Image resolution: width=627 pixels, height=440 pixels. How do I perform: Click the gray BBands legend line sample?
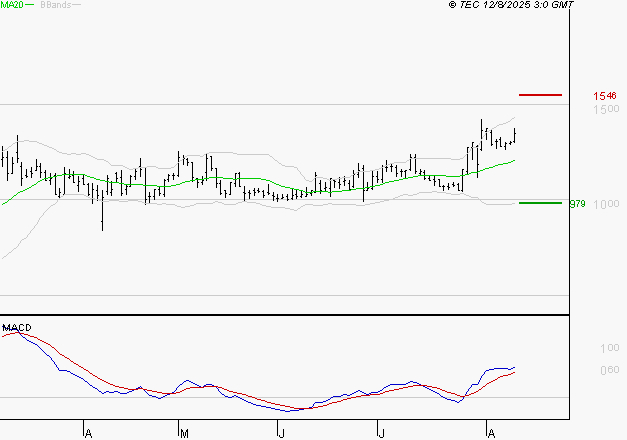[x=76, y=5]
